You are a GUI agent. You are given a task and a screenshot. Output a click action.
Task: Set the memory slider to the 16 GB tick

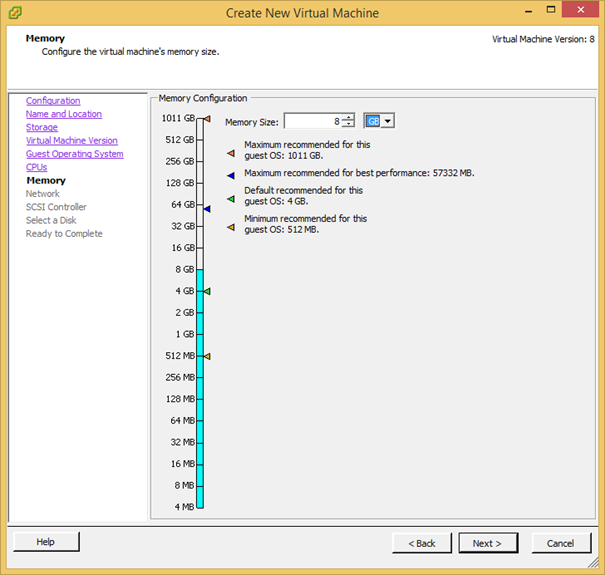coord(200,248)
